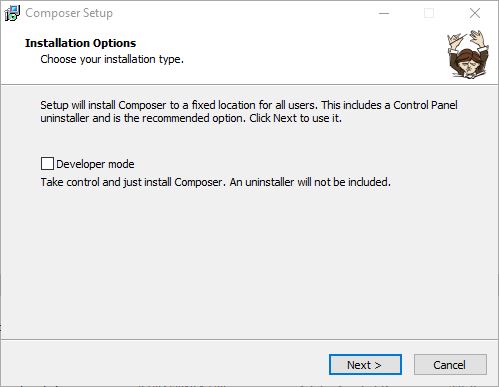
Task: Click "An uninstaller will not be included" text
Action: click(310, 182)
